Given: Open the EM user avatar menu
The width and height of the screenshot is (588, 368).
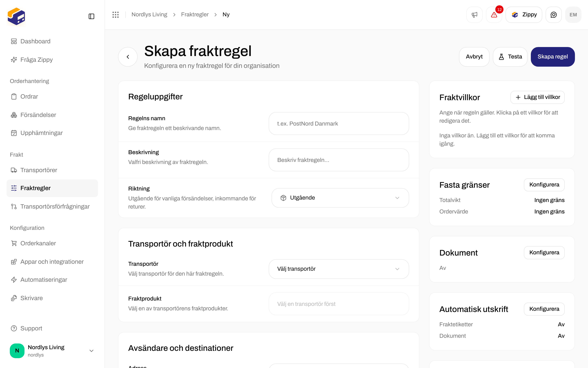Looking at the screenshot, I should (x=573, y=15).
